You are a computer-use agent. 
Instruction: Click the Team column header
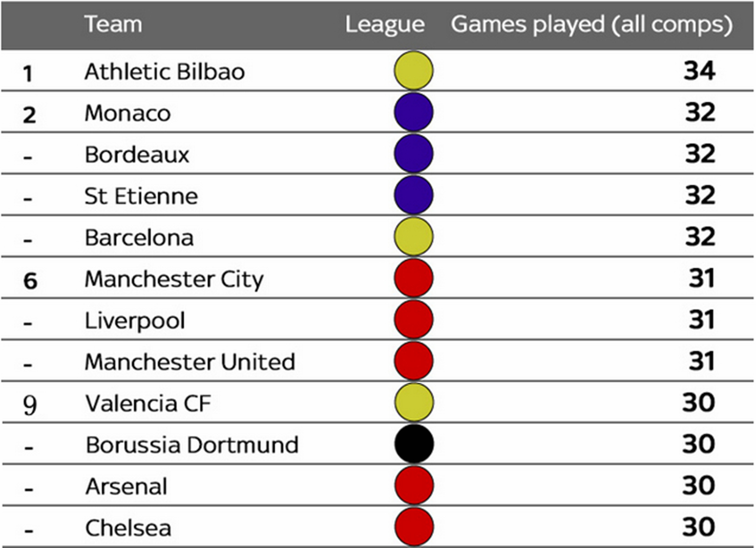113,24
